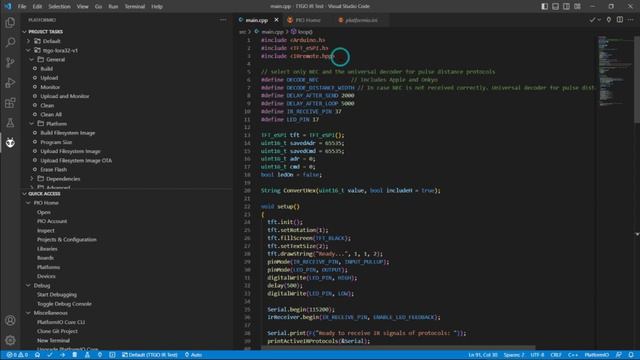The image size is (640, 360).
Task: Open editor More Actions ellipsis
Action: point(631,20)
